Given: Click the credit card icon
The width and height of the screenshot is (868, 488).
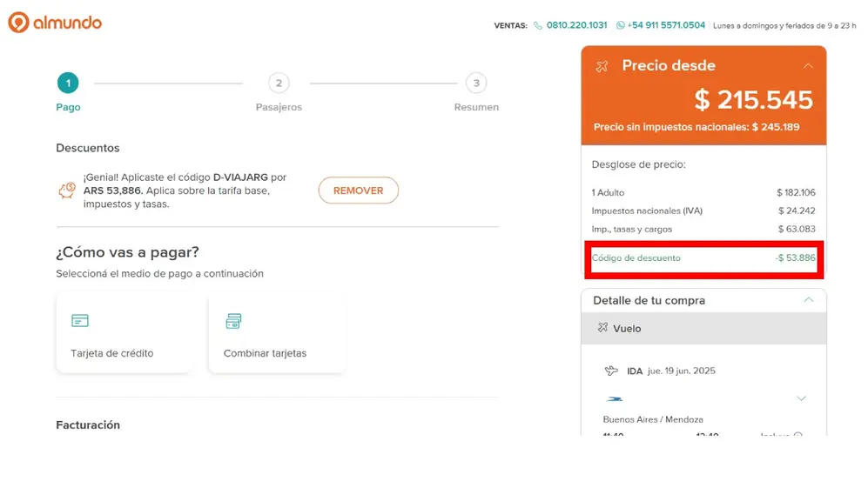Looking at the screenshot, I should tap(80, 320).
